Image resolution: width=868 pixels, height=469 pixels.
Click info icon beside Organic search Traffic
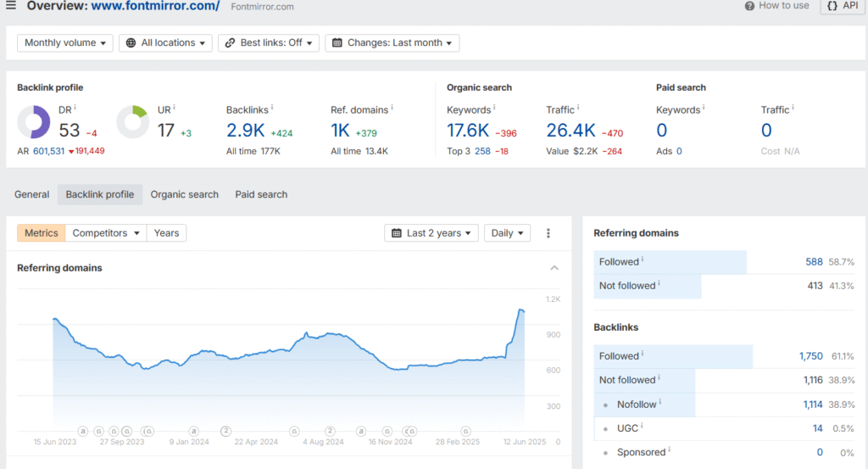click(x=578, y=108)
